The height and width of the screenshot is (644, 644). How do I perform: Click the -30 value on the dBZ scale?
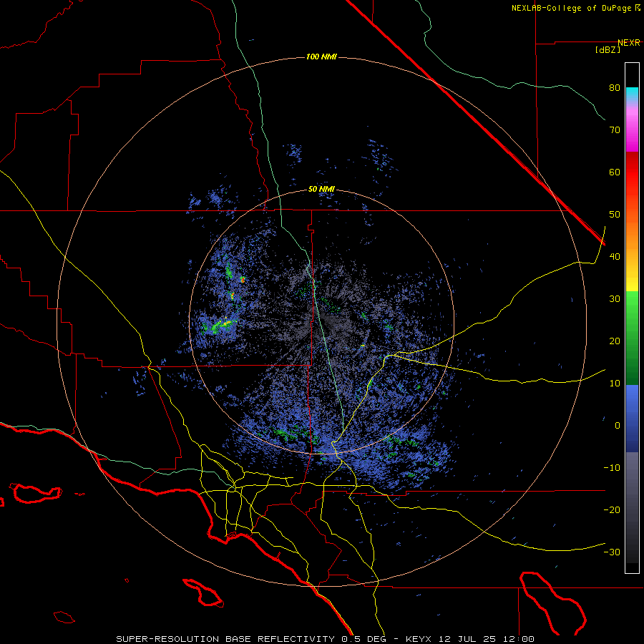pyautogui.click(x=612, y=552)
